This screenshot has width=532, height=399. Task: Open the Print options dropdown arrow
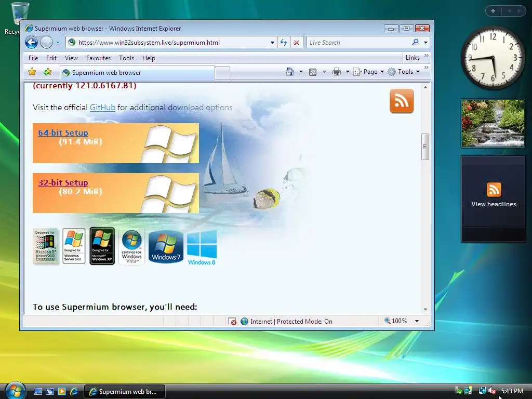[348, 72]
